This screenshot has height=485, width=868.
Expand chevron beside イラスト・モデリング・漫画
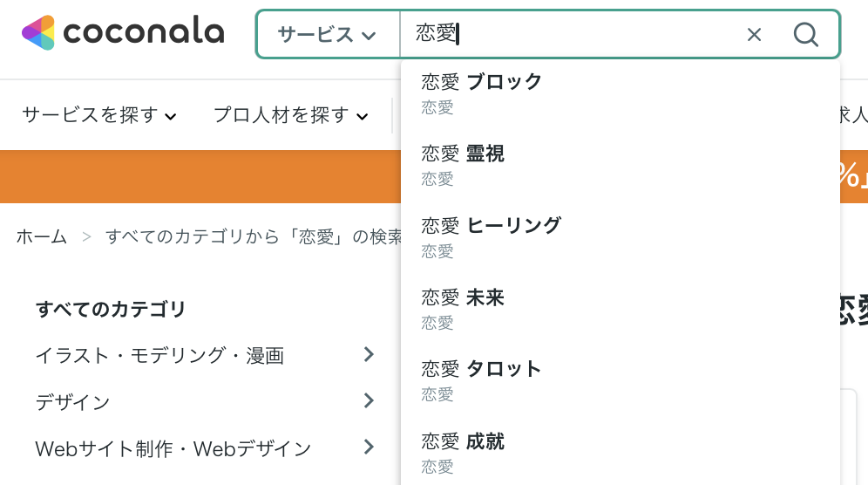tap(369, 354)
